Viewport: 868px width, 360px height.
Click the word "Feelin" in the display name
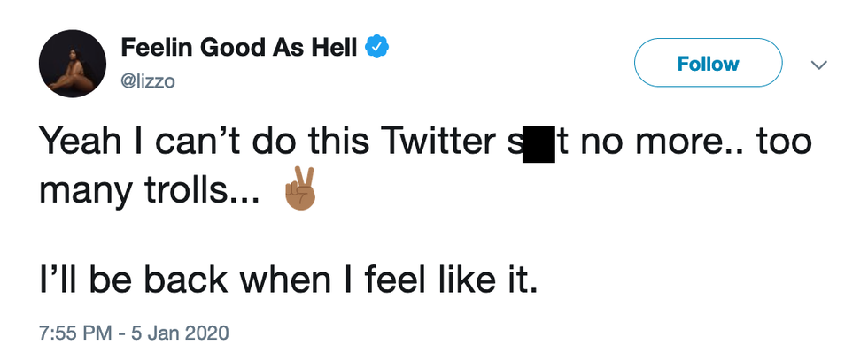tap(148, 47)
